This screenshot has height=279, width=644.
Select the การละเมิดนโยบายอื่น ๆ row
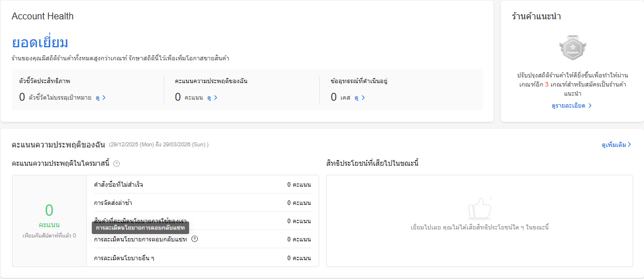(125, 258)
